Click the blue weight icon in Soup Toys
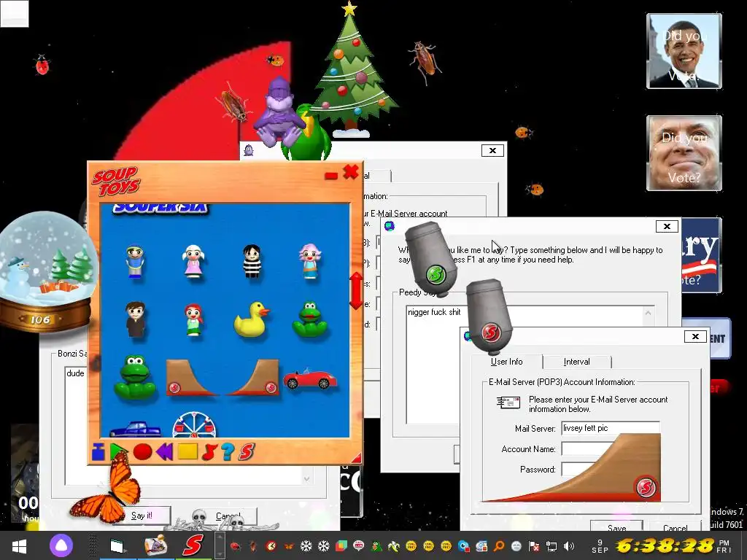Image resolution: width=747 pixels, height=560 pixels. pos(98,451)
